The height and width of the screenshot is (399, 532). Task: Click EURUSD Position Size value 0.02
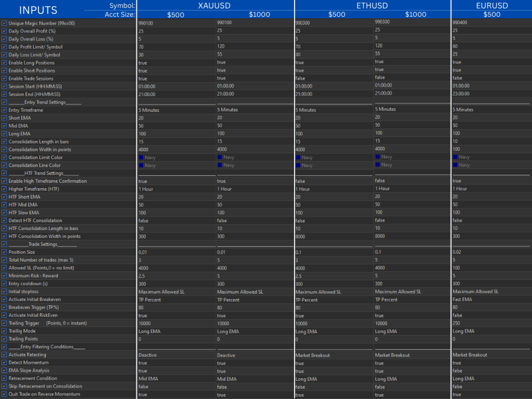coord(457,252)
